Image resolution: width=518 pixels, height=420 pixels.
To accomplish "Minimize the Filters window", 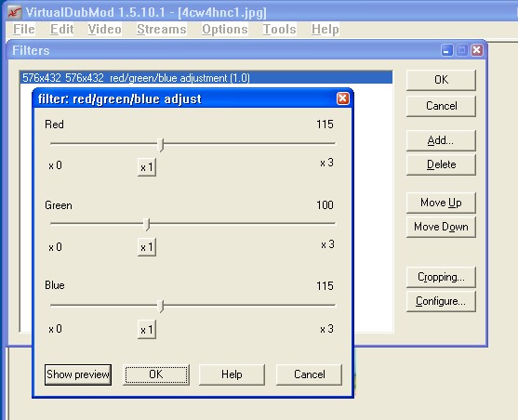I will coord(447,50).
